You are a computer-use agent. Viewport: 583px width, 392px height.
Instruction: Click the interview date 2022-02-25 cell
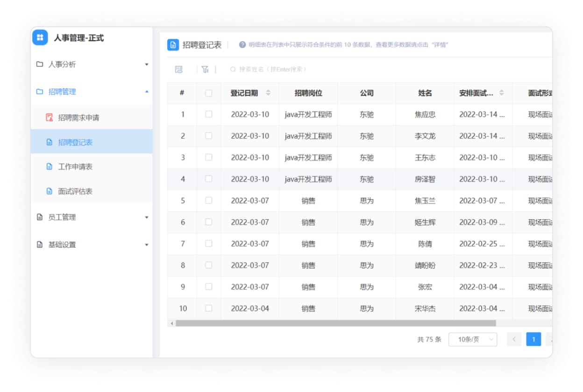click(x=482, y=244)
